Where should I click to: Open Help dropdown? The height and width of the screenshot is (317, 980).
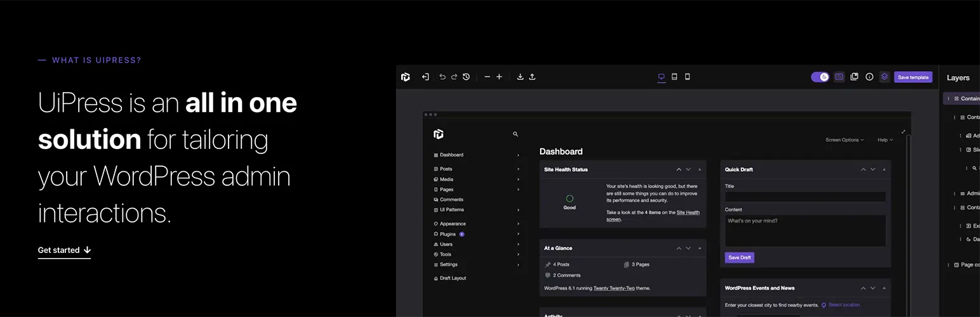point(885,139)
